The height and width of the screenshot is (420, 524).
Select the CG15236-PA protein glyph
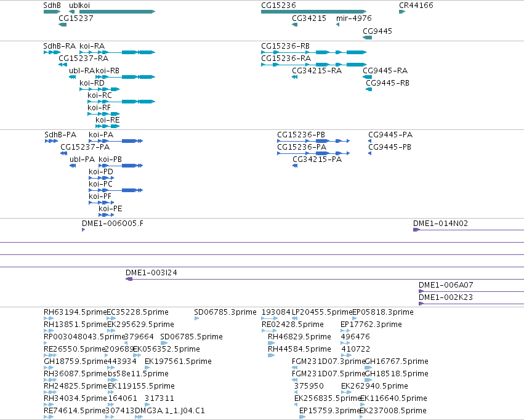click(x=313, y=153)
